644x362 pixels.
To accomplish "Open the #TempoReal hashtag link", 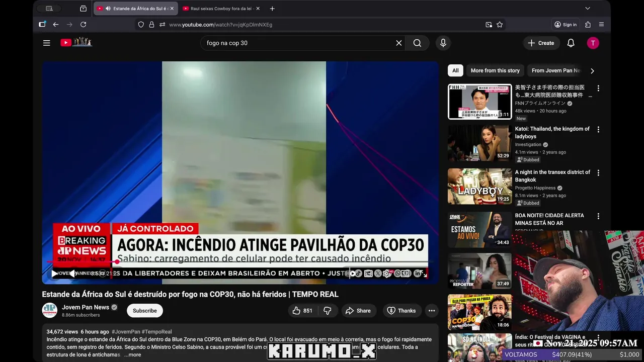I will click(157, 332).
